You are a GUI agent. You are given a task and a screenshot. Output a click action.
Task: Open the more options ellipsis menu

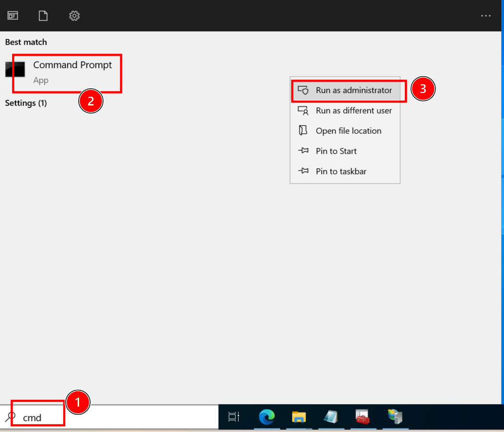pos(486,16)
